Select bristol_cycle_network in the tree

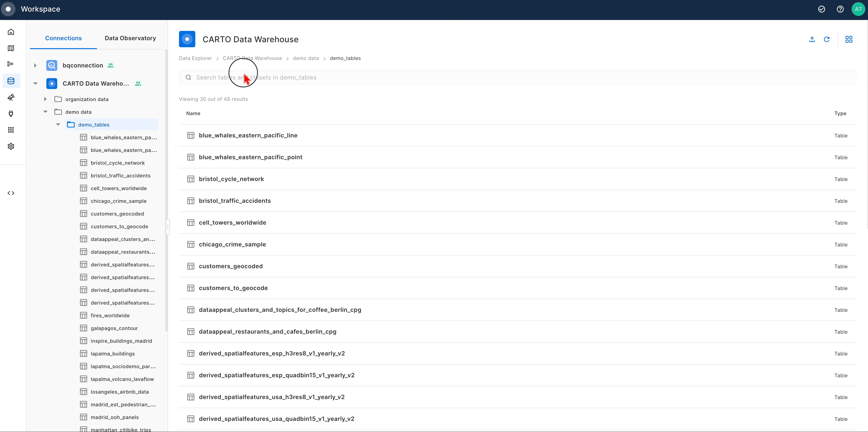118,163
